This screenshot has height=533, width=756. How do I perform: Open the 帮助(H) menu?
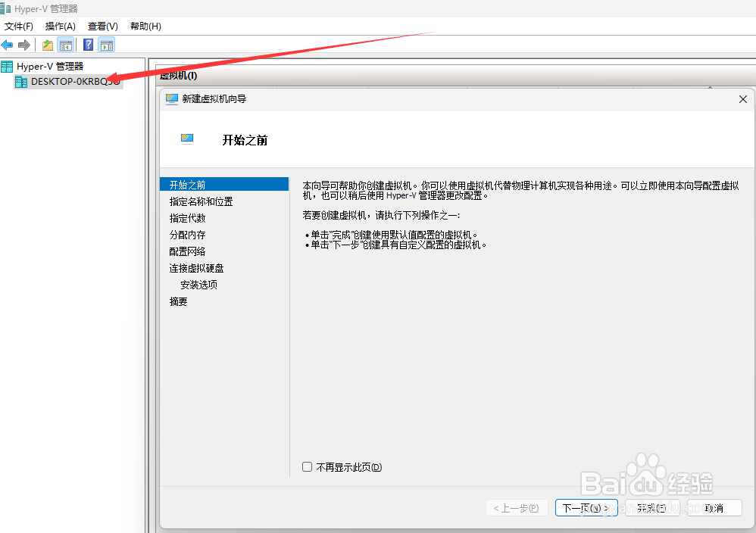(x=145, y=26)
